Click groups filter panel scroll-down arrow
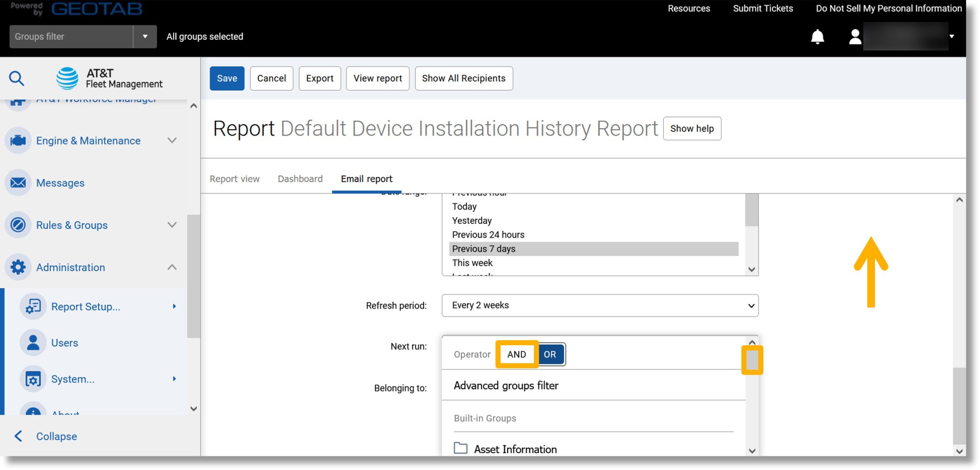The width and height of the screenshot is (980, 470). tap(752, 450)
